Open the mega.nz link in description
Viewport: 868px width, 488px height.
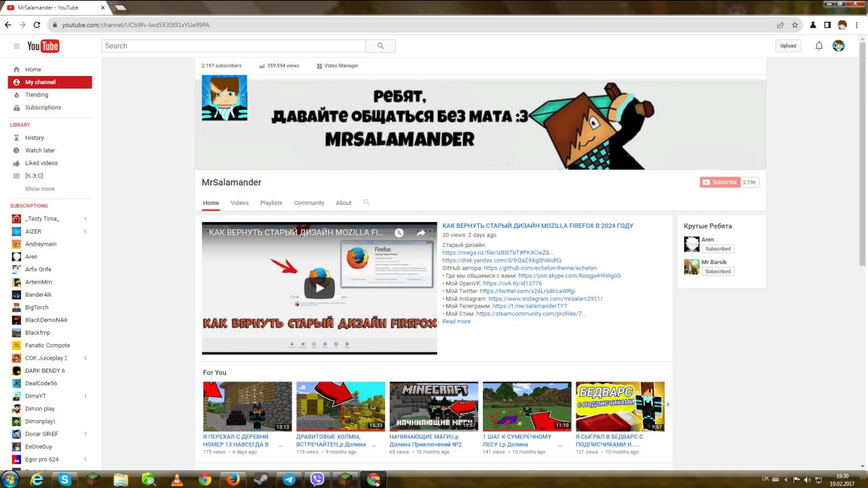[498, 252]
